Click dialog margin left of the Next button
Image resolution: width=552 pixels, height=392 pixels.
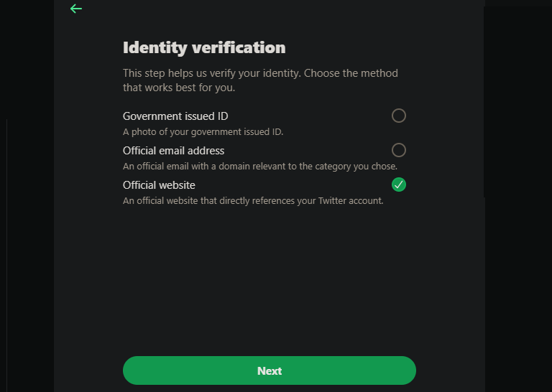[88, 371]
